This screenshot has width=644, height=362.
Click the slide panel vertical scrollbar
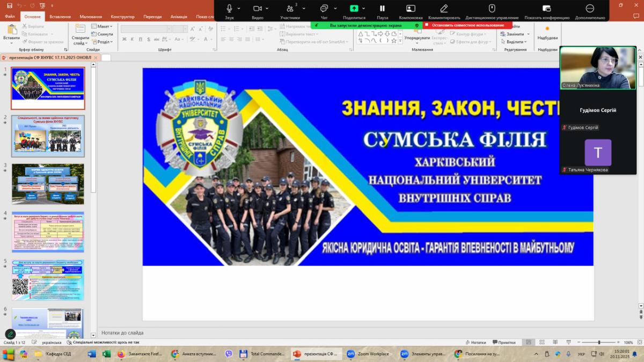click(x=93, y=198)
